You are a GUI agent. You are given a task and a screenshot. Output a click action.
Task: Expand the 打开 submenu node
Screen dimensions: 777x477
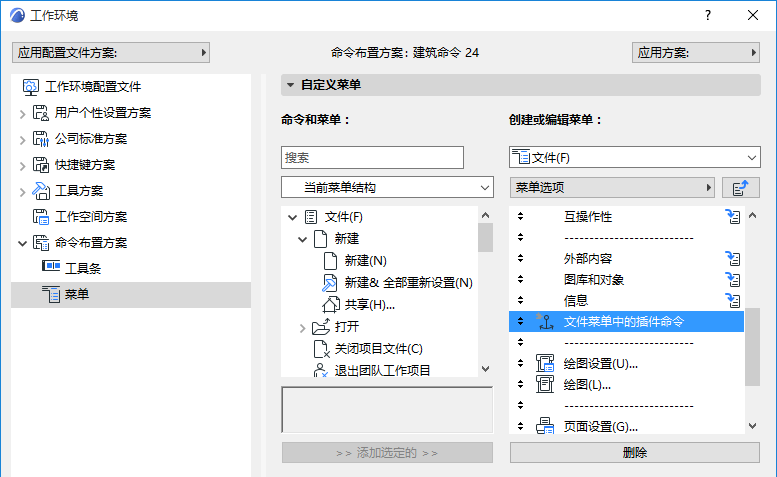(x=302, y=328)
